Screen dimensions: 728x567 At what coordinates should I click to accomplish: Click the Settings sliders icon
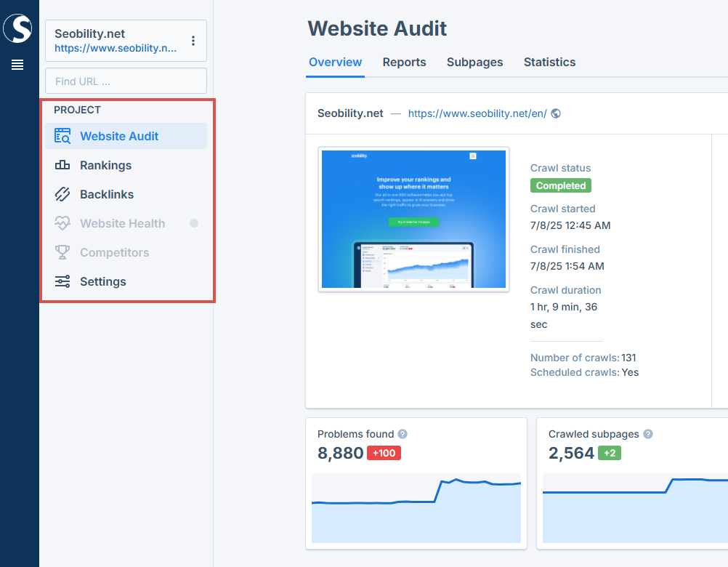pos(62,281)
